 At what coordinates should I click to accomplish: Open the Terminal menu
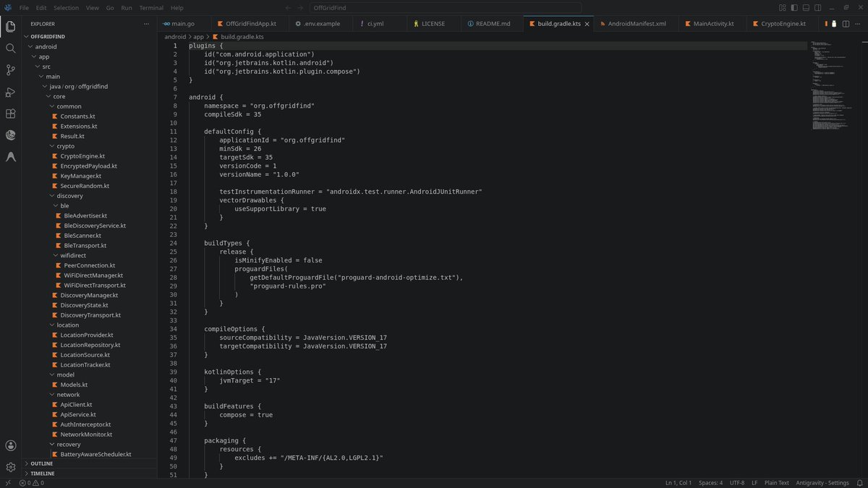pyautogui.click(x=151, y=7)
